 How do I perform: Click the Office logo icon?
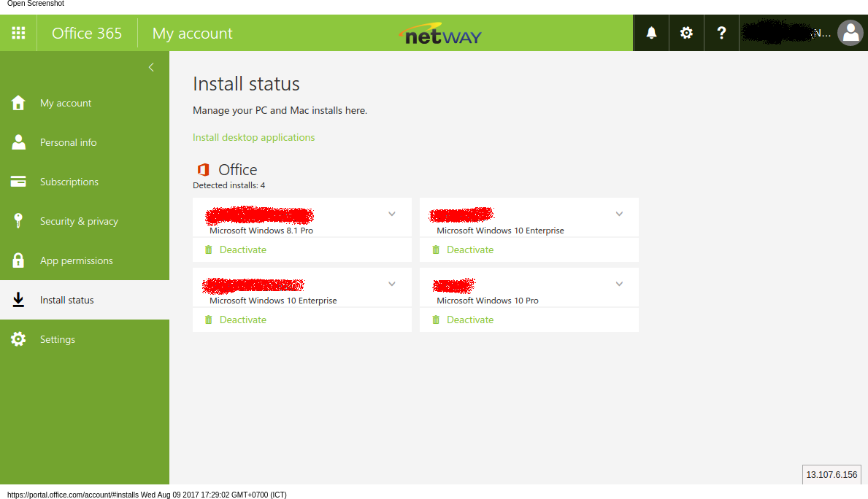203,170
